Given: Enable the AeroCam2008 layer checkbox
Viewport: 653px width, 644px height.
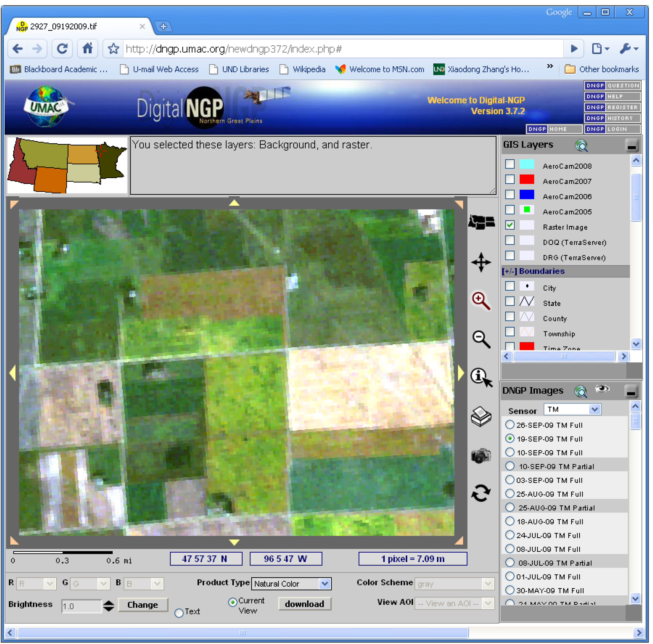Looking at the screenshot, I should [x=510, y=164].
